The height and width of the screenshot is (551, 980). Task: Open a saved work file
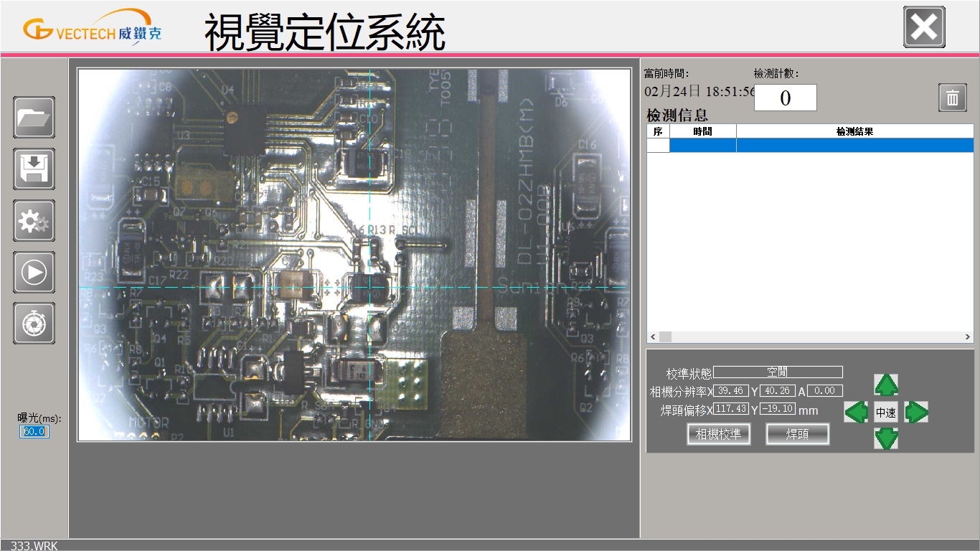pos(34,118)
